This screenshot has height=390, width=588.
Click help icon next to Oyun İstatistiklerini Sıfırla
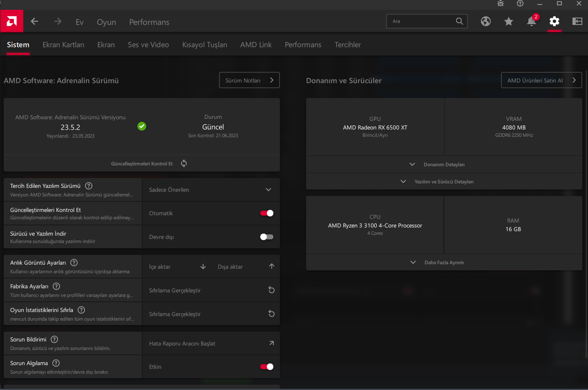(x=81, y=310)
